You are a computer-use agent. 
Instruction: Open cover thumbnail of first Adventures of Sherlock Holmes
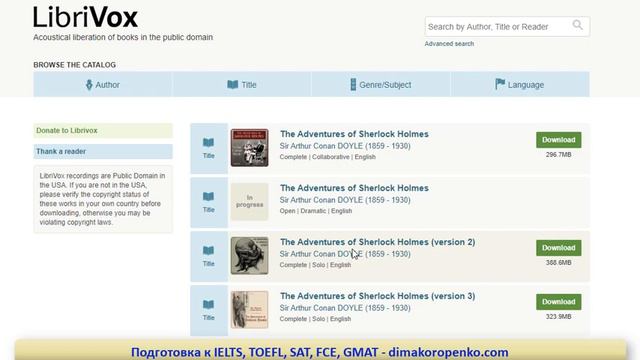point(249,148)
